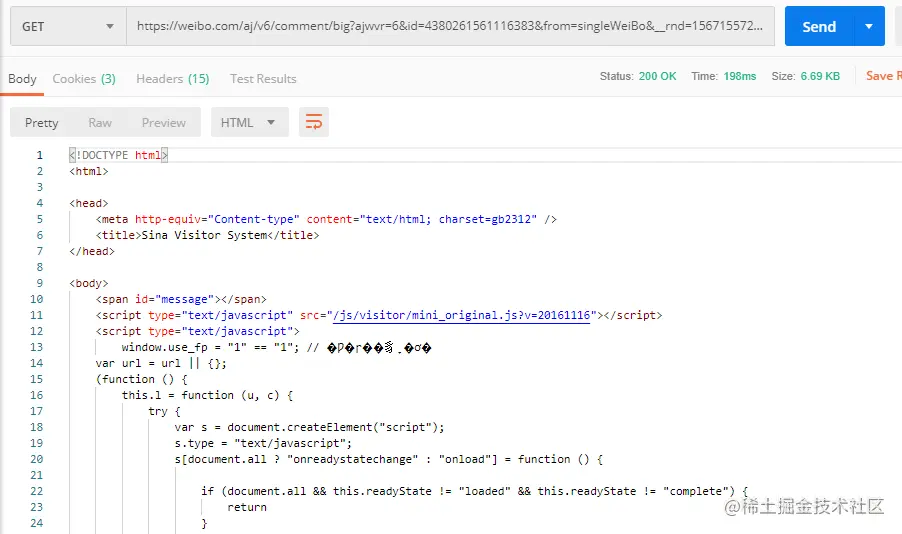Click the 6.69 KB size value
The height and width of the screenshot is (534, 902).
pos(820,76)
